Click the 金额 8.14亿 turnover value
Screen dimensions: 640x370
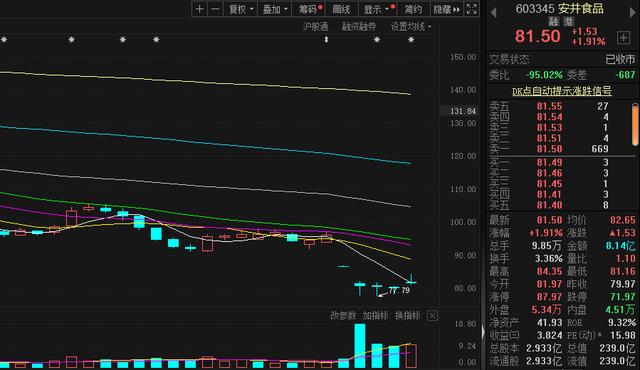(620, 246)
